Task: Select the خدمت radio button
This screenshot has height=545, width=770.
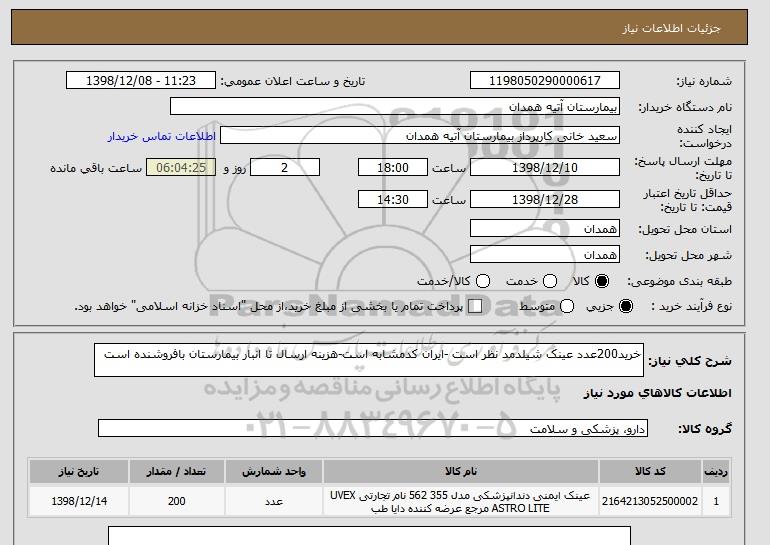Action: click(x=550, y=281)
